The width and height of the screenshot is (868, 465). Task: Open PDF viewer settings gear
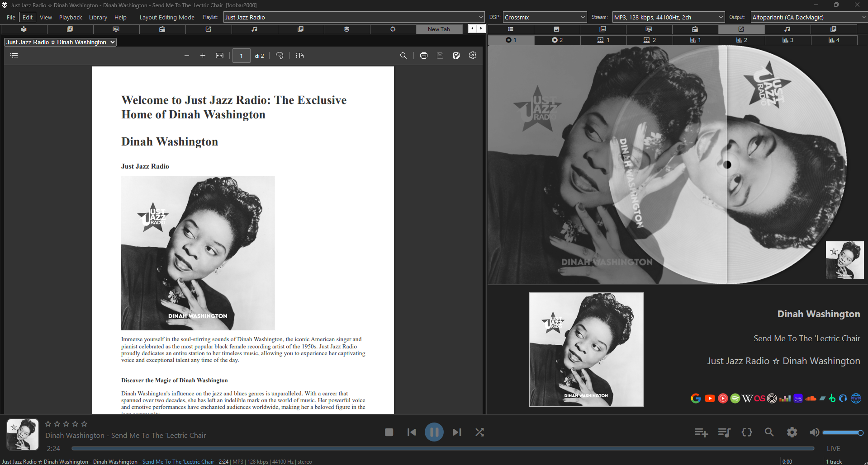coord(473,55)
